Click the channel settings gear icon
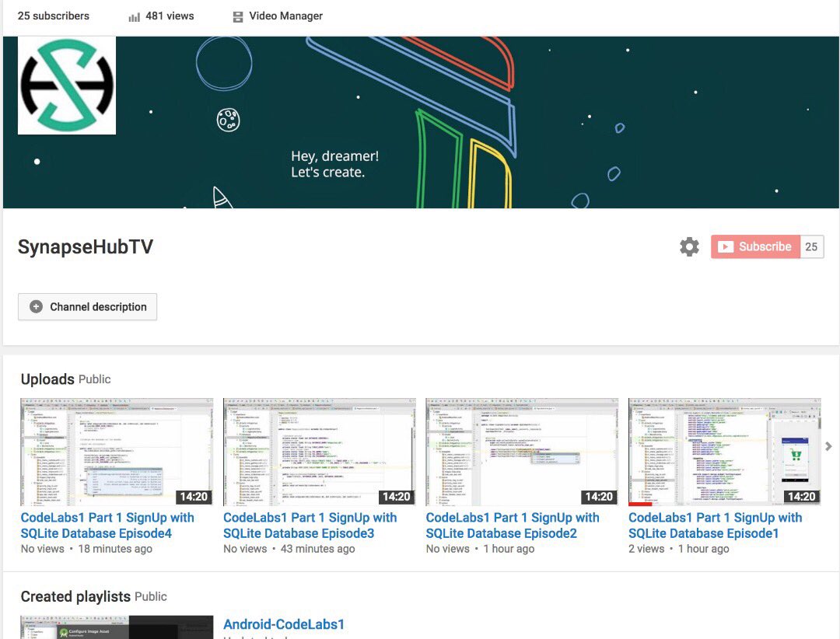This screenshot has width=840, height=639. [689, 247]
